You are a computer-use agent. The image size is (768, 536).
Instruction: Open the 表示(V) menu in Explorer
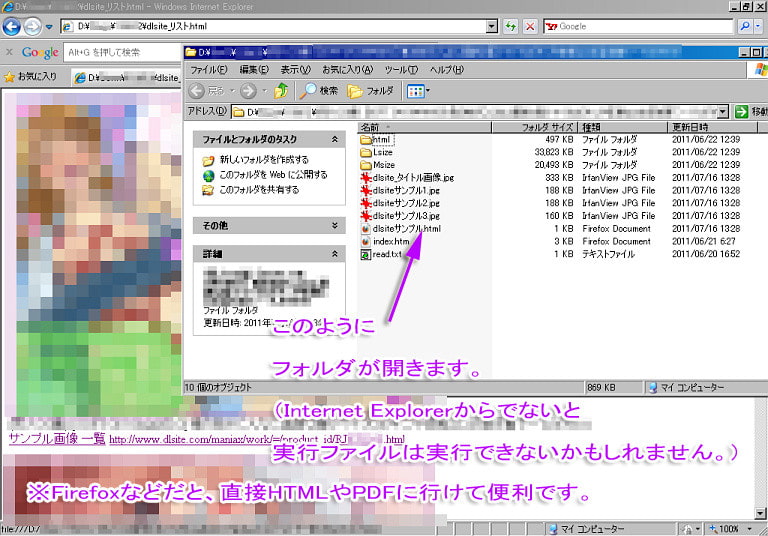coord(295,70)
